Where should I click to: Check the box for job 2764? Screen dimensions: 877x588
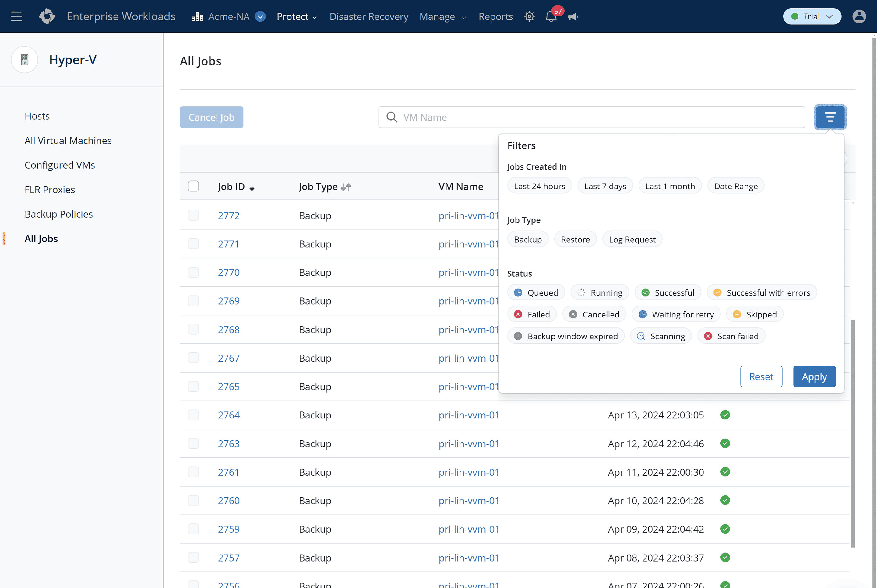[193, 415]
